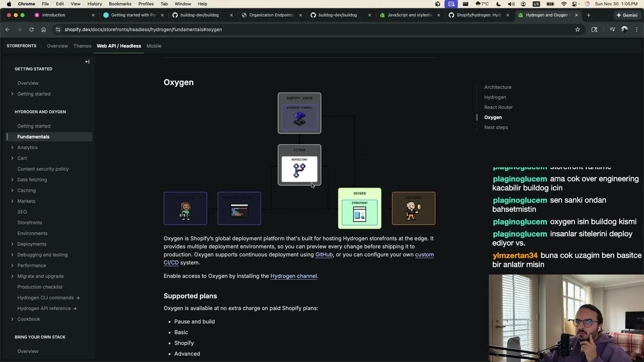
Task: Open macOS Control Center icon
Action: (576, 4)
